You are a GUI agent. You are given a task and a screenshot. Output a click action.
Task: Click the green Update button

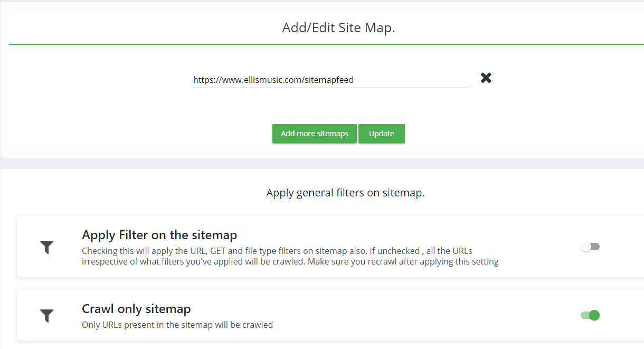coord(381,134)
